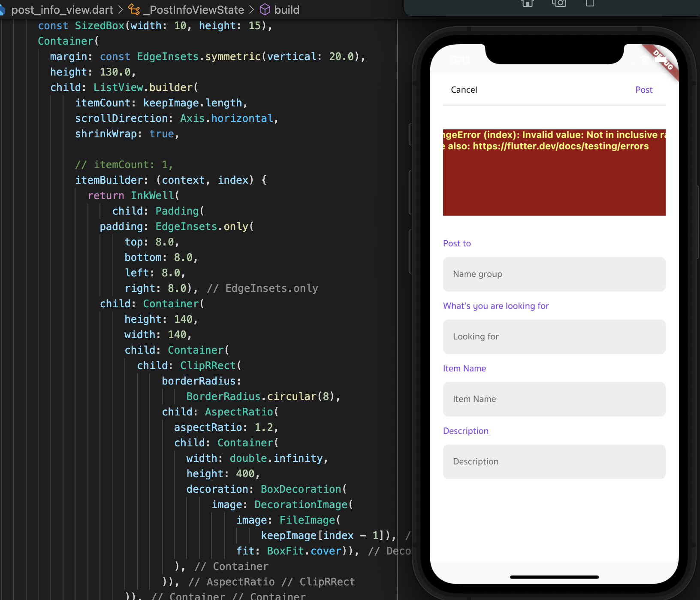
Task: Click 'const SizedBox(width: 10, height: 15),' line
Action: [x=155, y=26]
